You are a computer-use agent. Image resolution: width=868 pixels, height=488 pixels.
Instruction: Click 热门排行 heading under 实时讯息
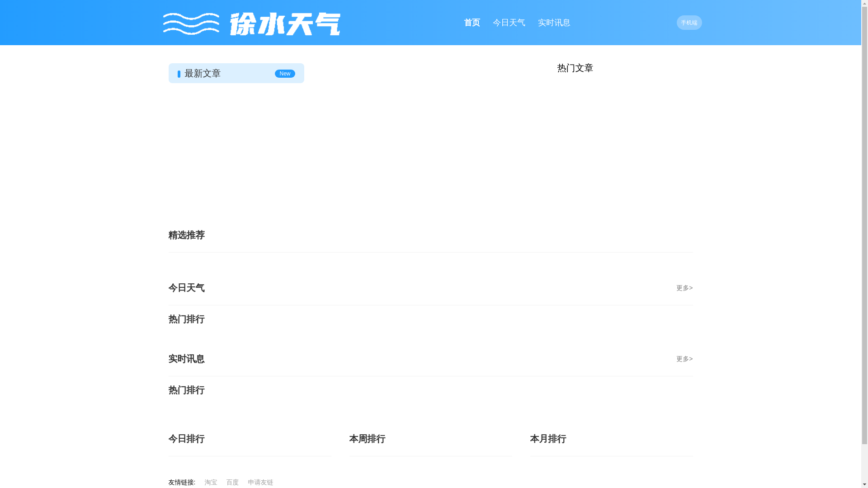coord(186,390)
